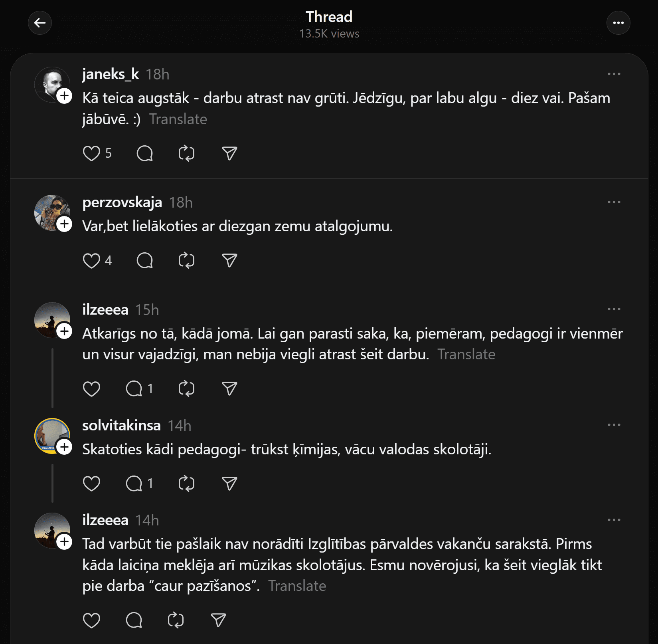The height and width of the screenshot is (644, 658).
Task: Follow solvitakinsa using the plus badge
Action: pos(65,447)
